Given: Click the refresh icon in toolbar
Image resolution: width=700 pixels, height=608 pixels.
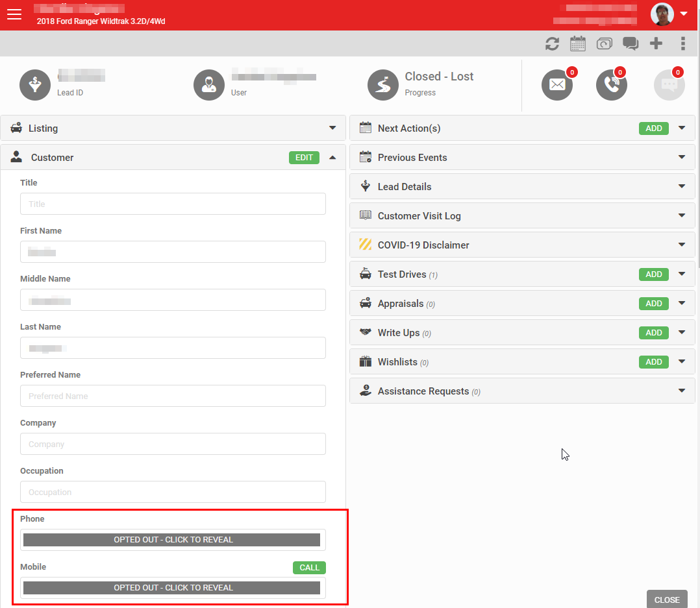Looking at the screenshot, I should tap(552, 43).
